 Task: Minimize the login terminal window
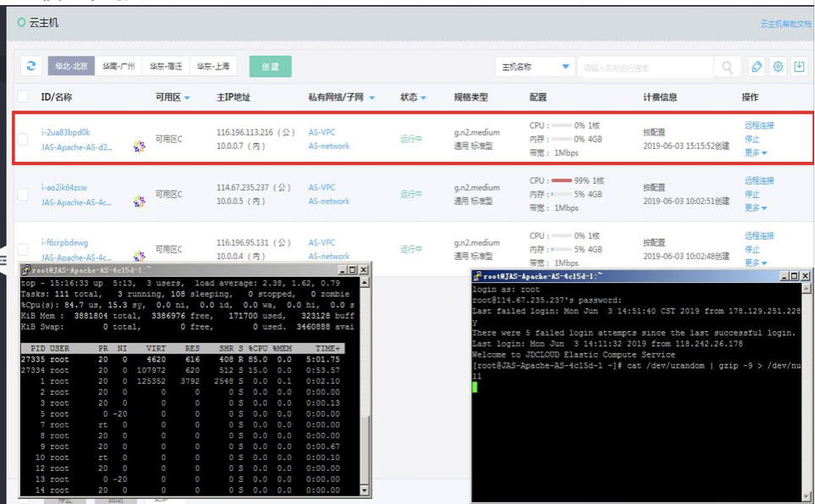(785, 276)
